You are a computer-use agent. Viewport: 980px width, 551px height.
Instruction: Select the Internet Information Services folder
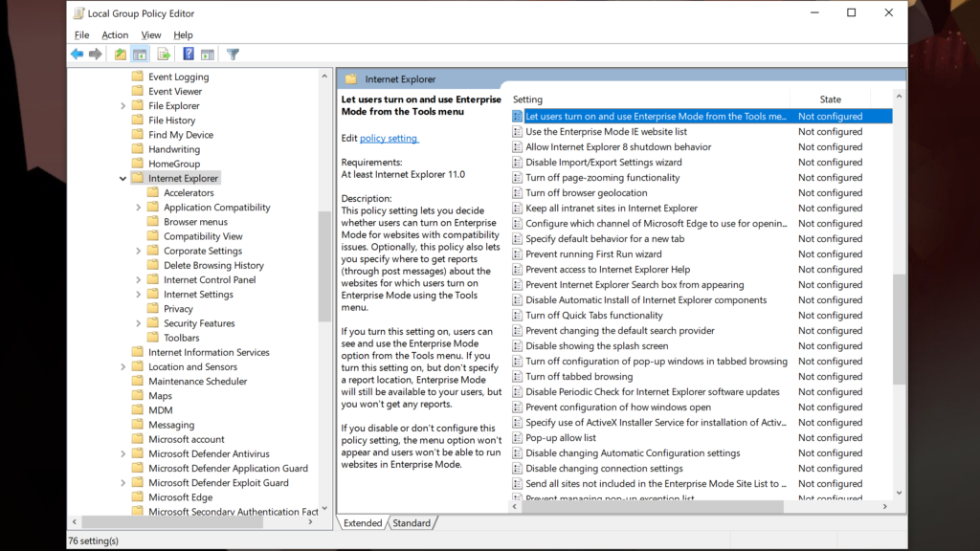tap(209, 352)
